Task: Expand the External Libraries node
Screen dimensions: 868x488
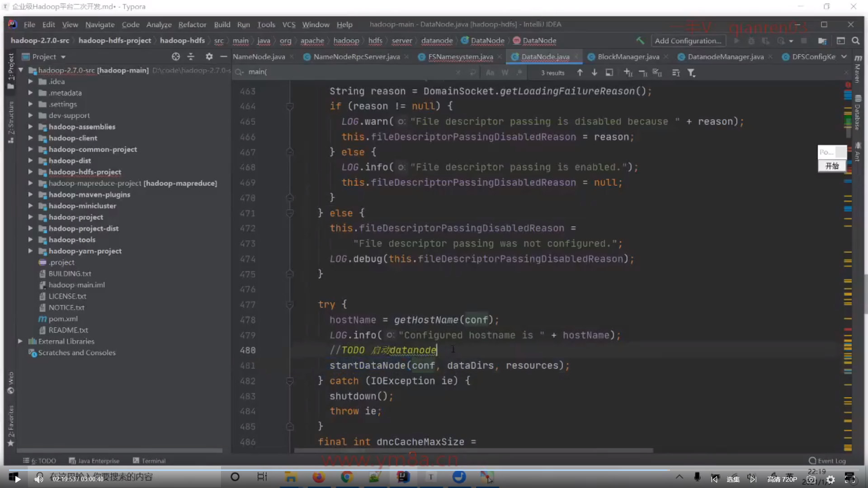Action: point(20,342)
